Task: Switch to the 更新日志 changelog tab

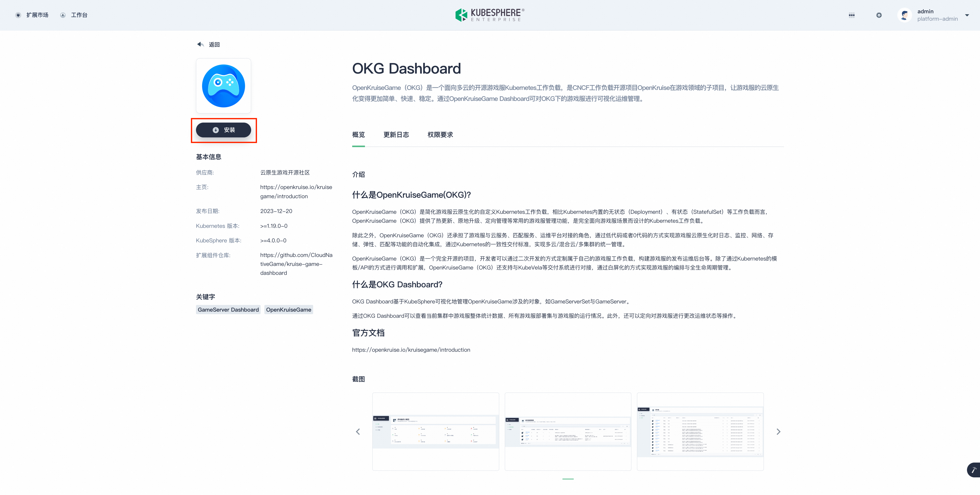Action: pyautogui.click(x=396, y=135)
